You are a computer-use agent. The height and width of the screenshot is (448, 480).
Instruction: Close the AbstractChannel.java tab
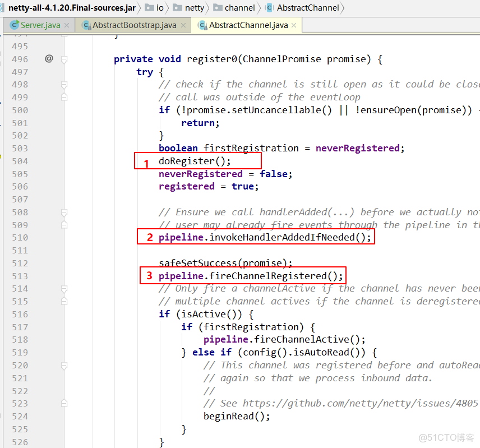point(294,25)
